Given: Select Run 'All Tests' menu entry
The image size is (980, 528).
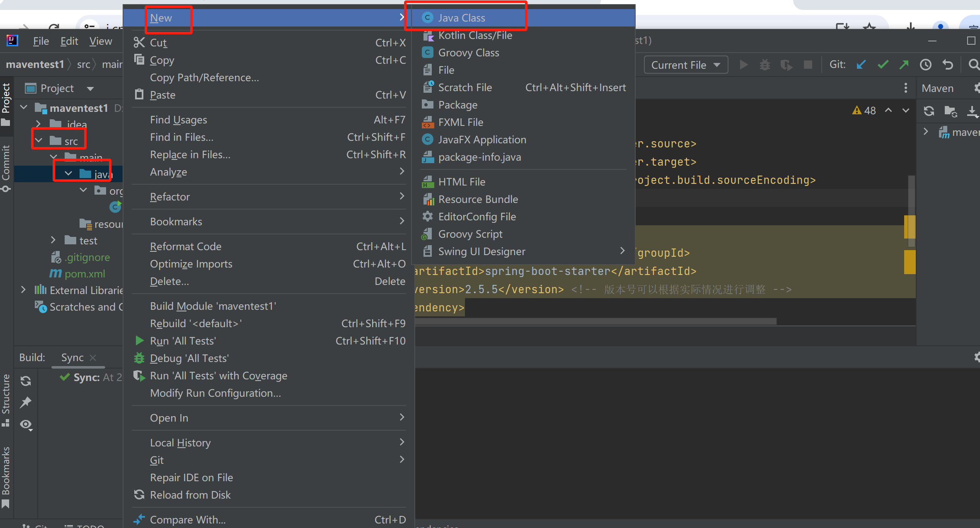Looking at the screenshot, I should point(268,341).
